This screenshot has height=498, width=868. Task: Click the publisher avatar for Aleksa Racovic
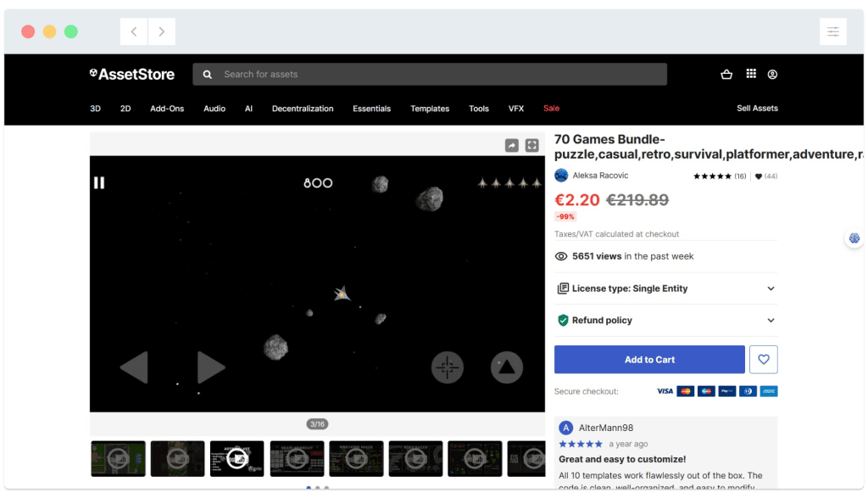561,176
